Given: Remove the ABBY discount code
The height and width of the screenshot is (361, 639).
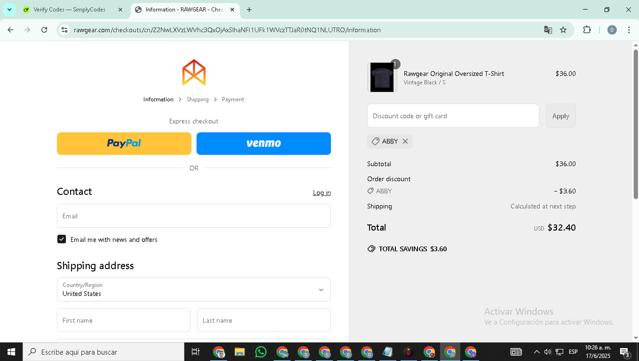Looking at the screenshot, I should click(405, 141).
